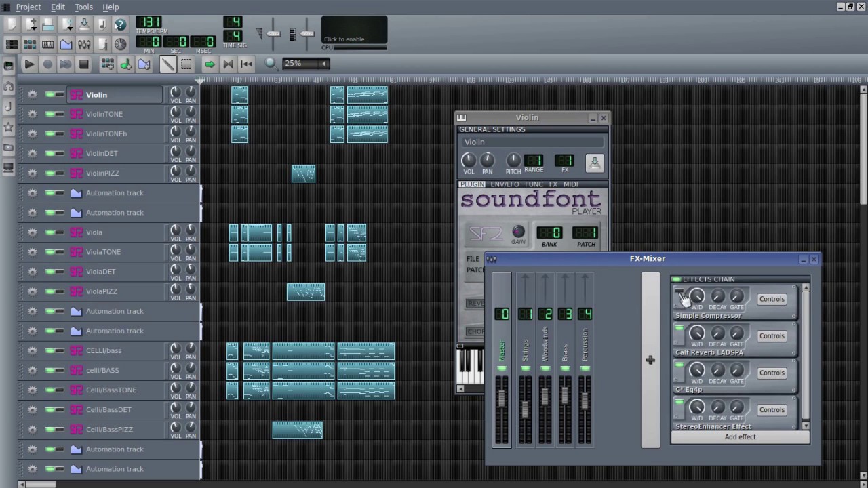Click the Violin track name button
868x488 pixels.
click(x=114, y=95)
